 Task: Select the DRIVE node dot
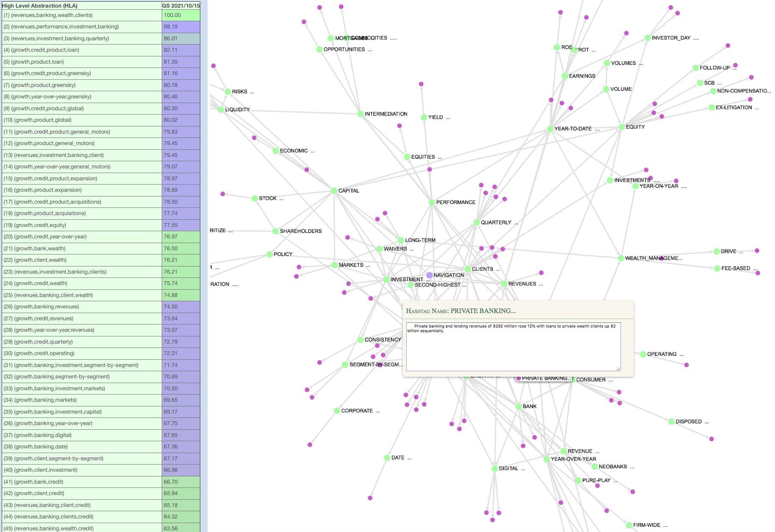click(716, 252)
